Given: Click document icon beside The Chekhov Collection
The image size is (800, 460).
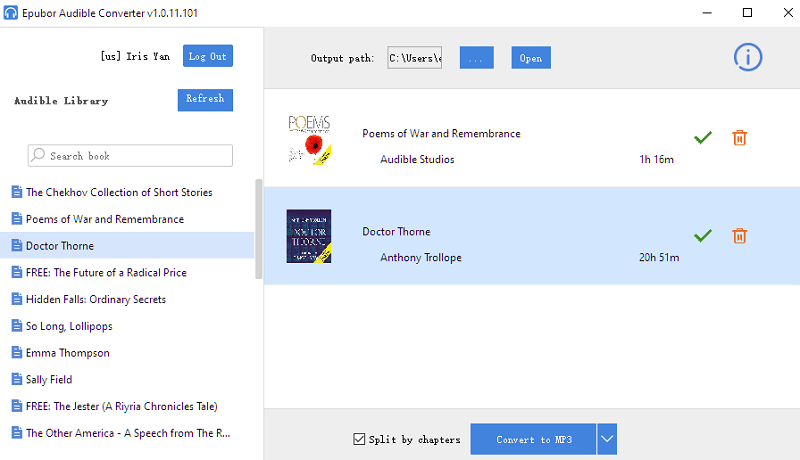Looking at the screenshot, I should coord(17,192).
